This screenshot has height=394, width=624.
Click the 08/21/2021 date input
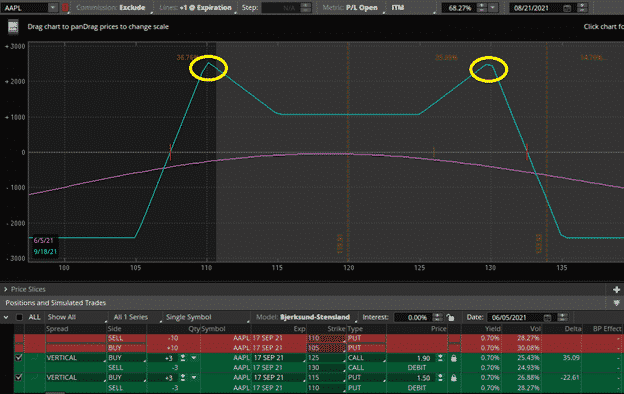pyautogui.click(x=536, y=8)
